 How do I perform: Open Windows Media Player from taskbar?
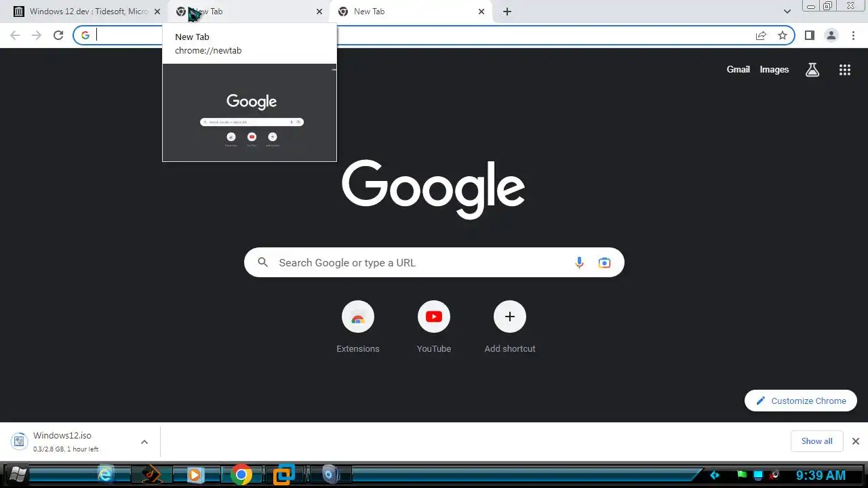(x=195, y=474)
